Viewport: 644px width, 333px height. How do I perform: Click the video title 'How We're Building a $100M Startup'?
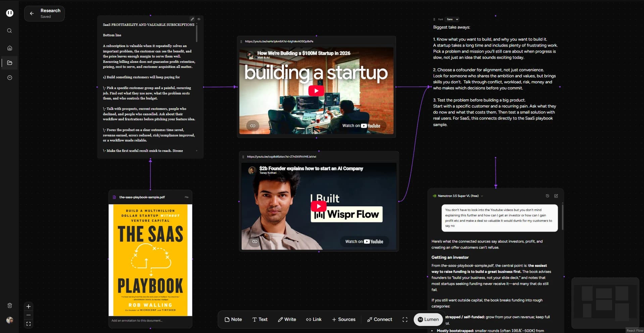pos(304,53)
